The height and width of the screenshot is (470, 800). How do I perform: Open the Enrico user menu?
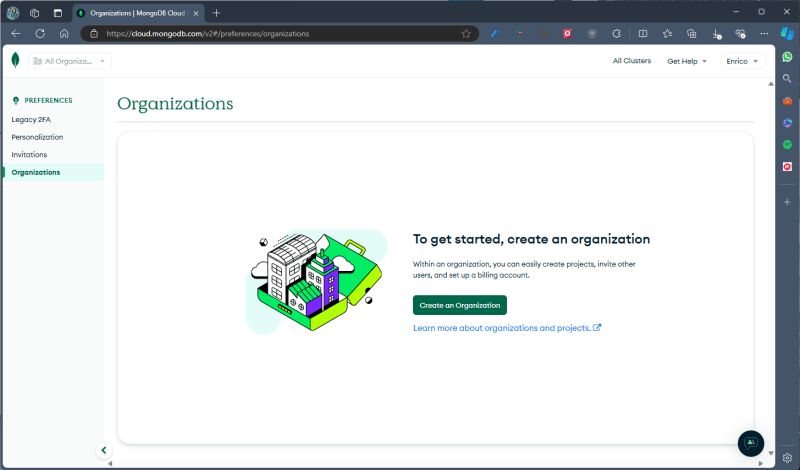[742, 61]
